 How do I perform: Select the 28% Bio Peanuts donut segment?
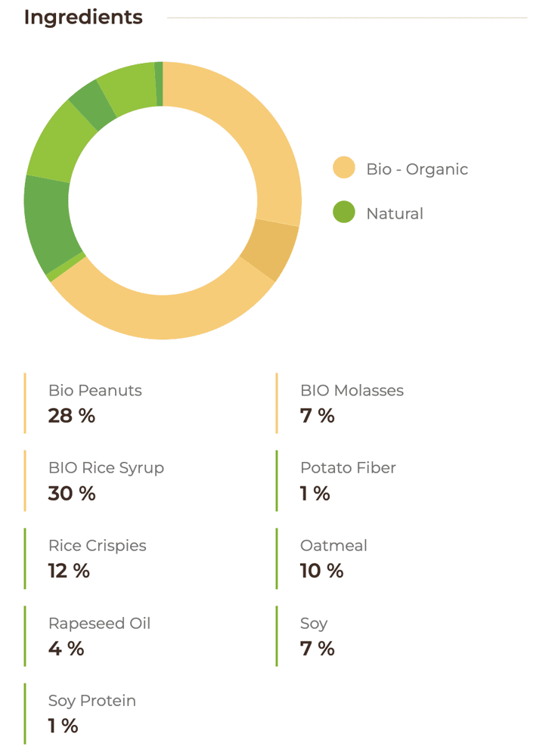click(x=250, y=129)
